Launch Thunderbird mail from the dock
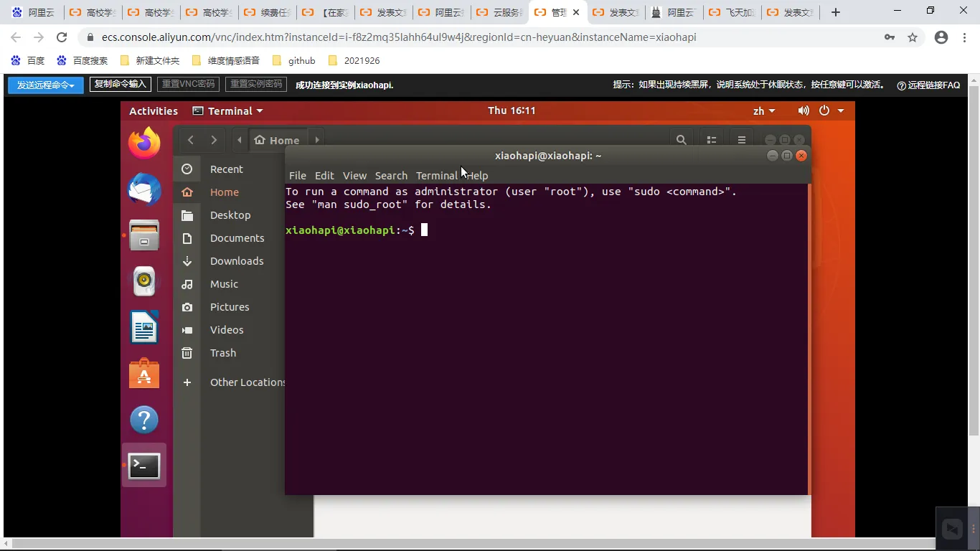Image resolution: width=980 pixels, height=551 pixels. (x=144, y=190)
